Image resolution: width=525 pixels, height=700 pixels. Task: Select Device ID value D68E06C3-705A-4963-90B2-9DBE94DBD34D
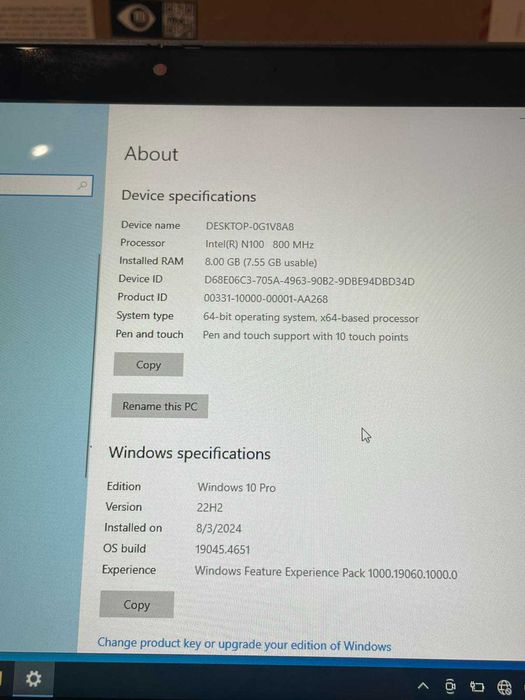tap(309, 281)
